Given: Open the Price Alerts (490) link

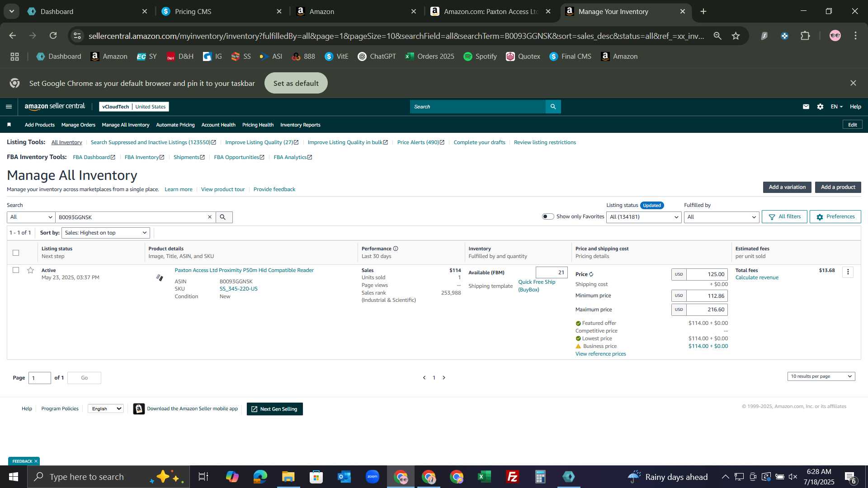Looking at the screenshot, I should (x=421, y=142).
